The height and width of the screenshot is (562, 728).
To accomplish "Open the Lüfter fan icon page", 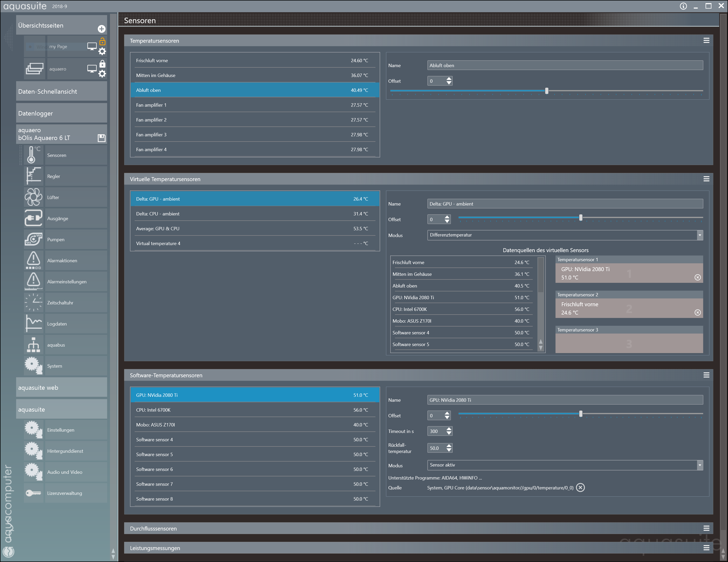I will [33, 197].
